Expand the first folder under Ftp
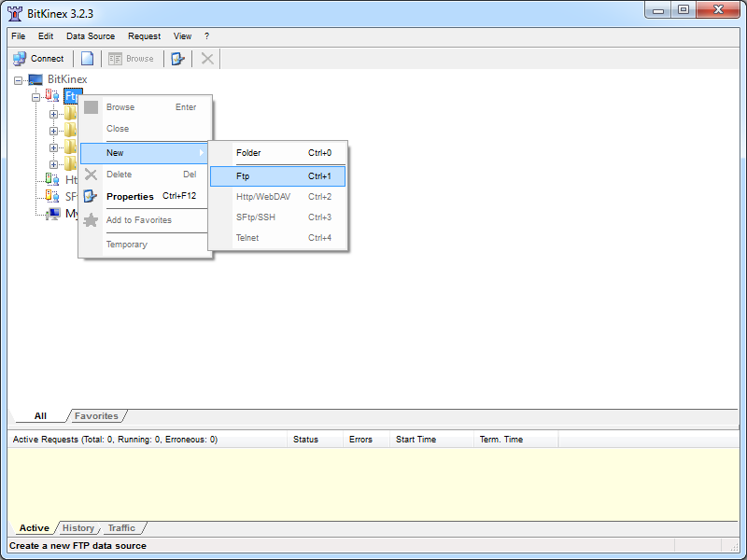The width and height of the screenshot is (747, 560). 53,114
